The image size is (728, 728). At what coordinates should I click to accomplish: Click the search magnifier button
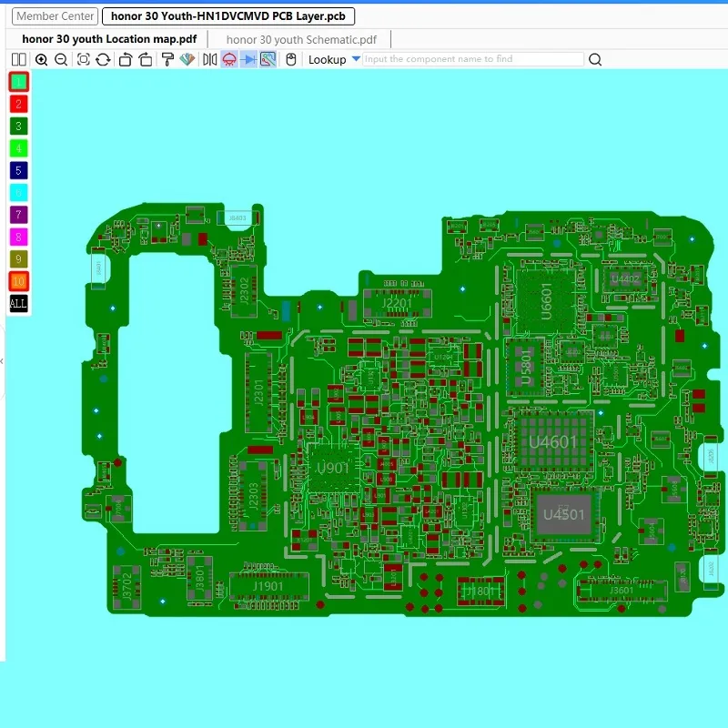point(595,59)
